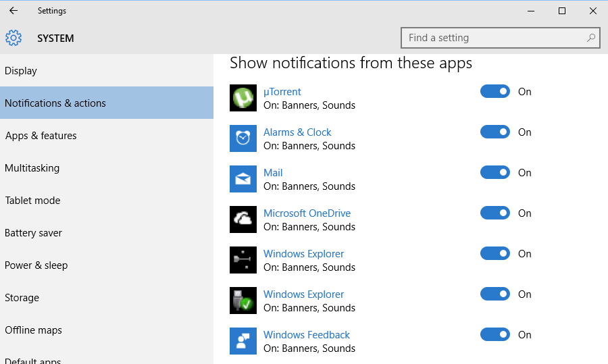The image size is (608, 364).
Task: Disable Mail notifications toggle
Action: tap(495, 172)
